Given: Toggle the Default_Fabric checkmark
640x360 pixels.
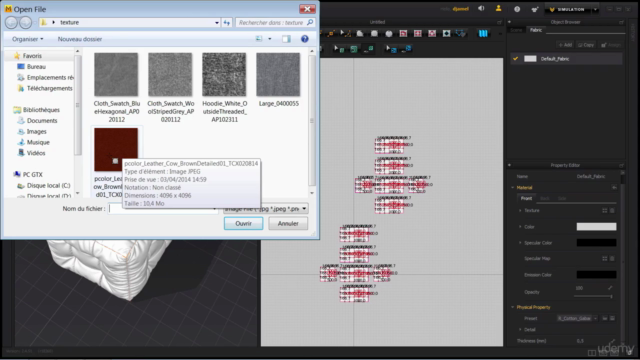Looking at the screenshot, I should [516, 59].
